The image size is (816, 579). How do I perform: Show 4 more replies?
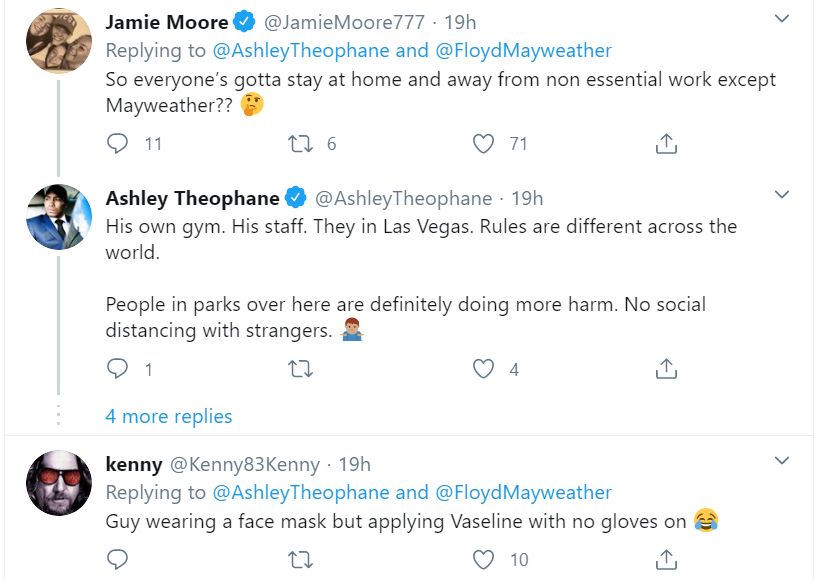[x=169, y=416]
